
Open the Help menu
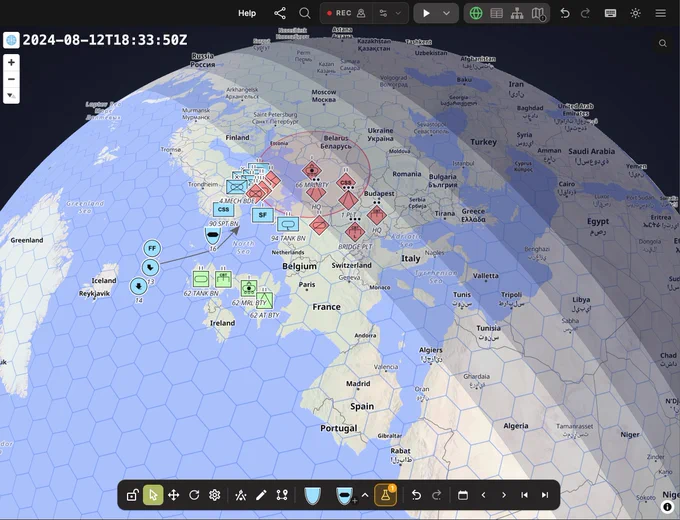coord(247,13)
